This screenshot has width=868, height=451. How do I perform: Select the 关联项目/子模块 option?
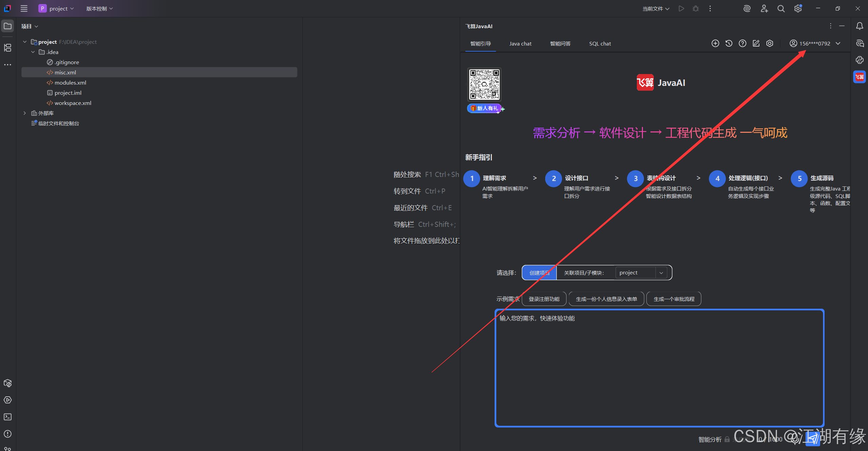(x=584, y=273)
